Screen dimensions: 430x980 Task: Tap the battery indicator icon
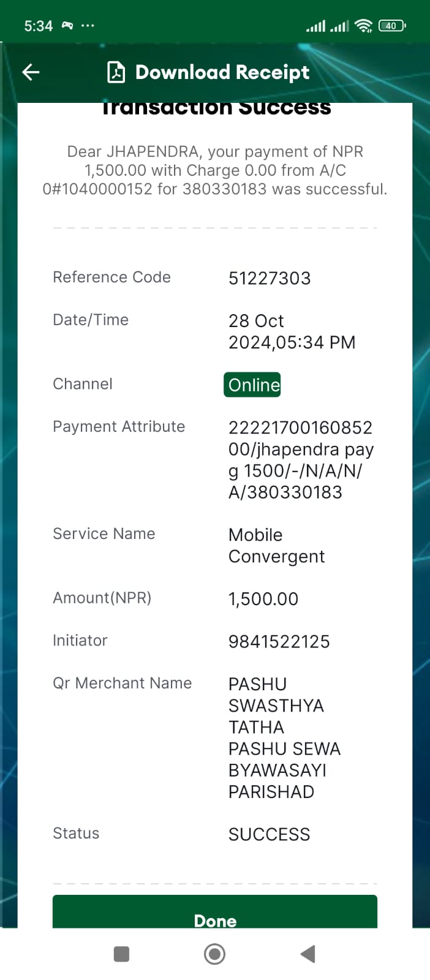tap(392, 26)
